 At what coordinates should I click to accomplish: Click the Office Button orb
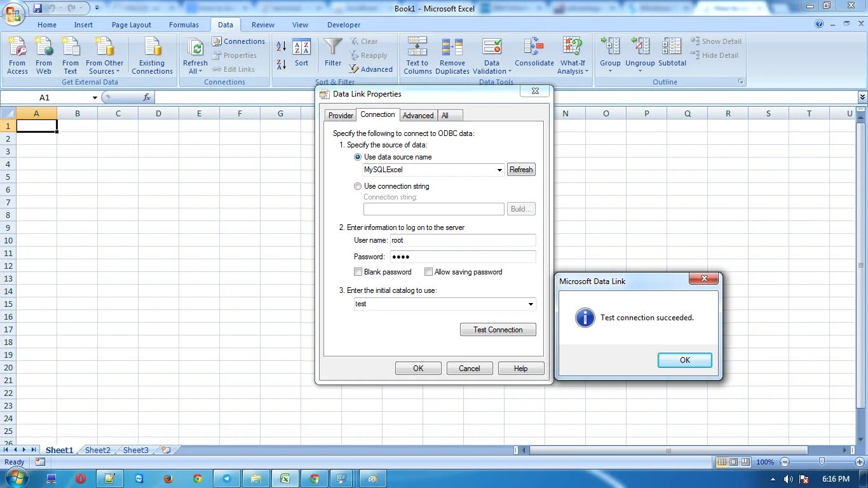click(x=13, y=13)
